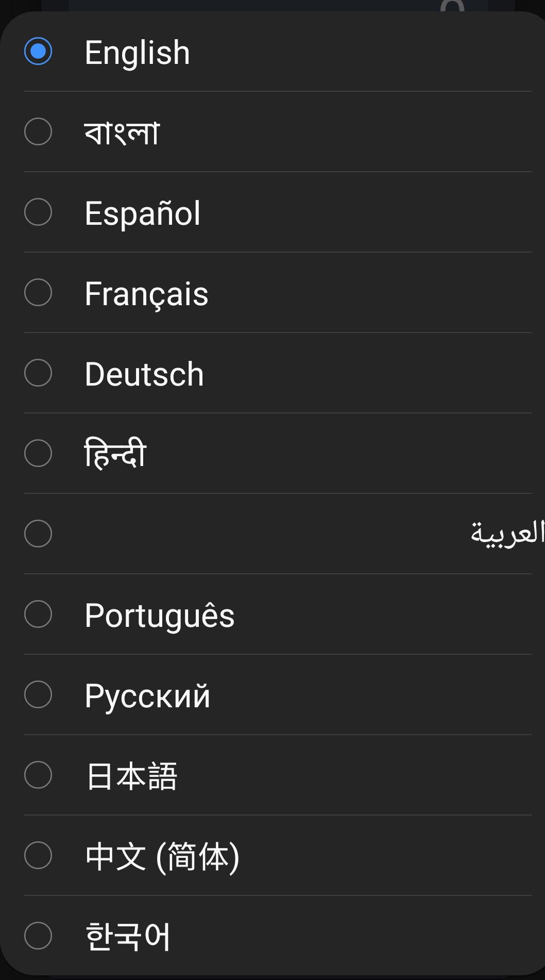This screenshot has height=980, width=545.
Task: Select the English radio button
Action: (x=38, y=51)
